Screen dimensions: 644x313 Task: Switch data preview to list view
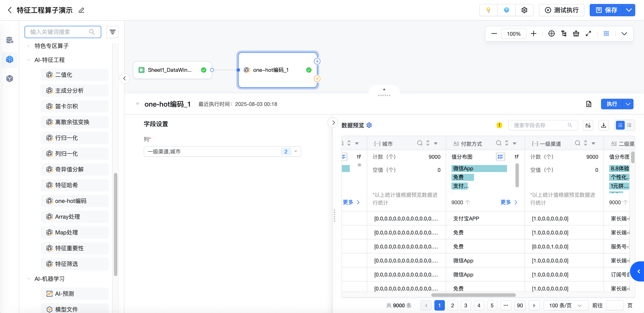tap(629, 125)
